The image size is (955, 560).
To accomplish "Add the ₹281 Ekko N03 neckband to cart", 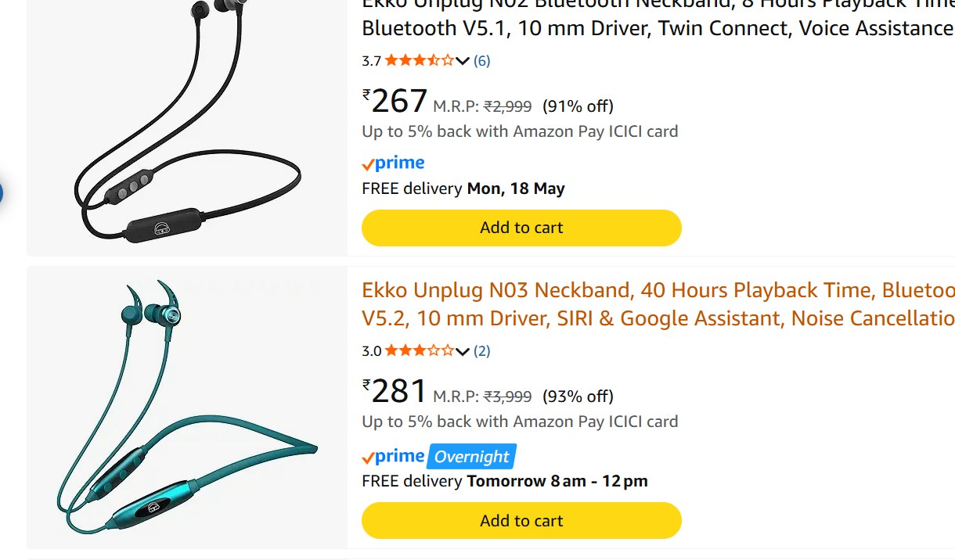I will (521, 521).
